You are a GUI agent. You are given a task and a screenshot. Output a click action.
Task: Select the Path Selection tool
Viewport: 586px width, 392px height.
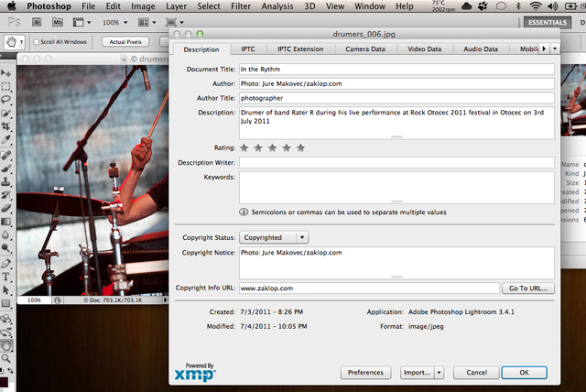pyautogui.click(x=5, y=290)
